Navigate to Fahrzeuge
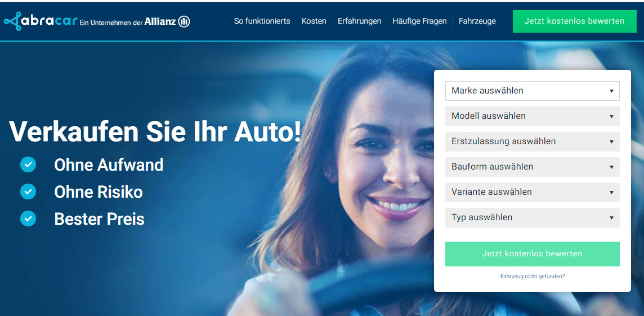This screenshot has height=316, width=644. point(477,21)
